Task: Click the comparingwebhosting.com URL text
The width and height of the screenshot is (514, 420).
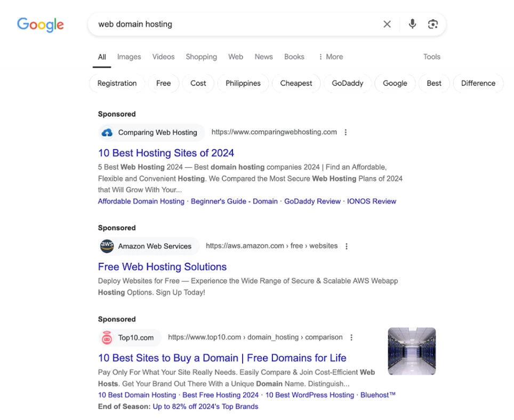Action: pos(274,132)
